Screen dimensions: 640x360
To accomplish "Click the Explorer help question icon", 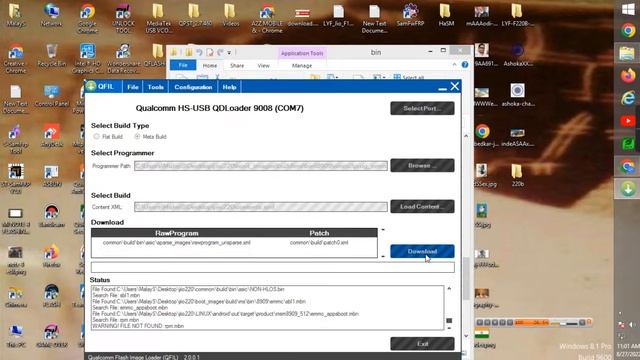I will point(465,64).
